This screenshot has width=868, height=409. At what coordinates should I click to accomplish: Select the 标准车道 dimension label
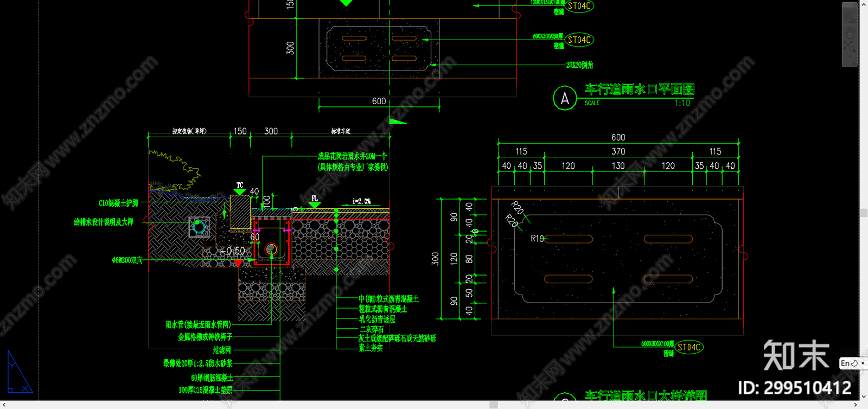pos(341,131)
